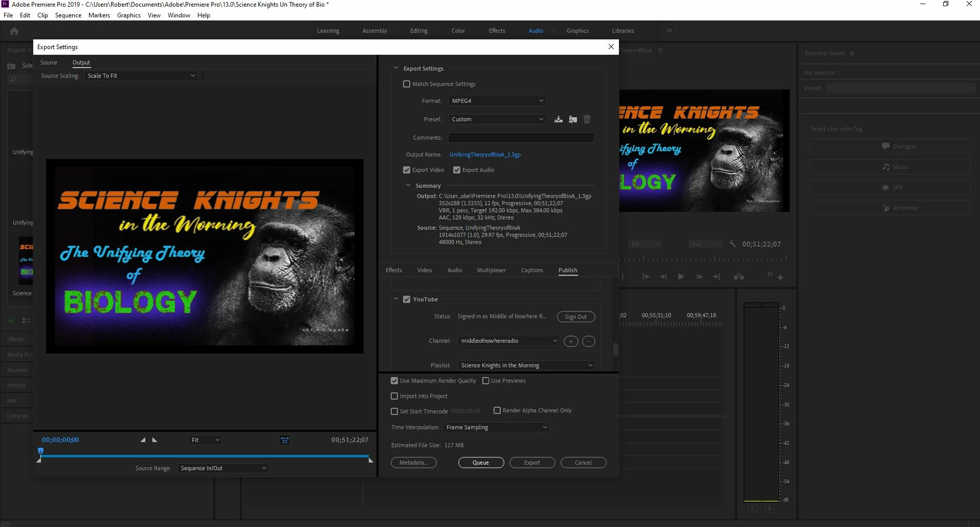Delete preset with the trash icon

[587, 119]
